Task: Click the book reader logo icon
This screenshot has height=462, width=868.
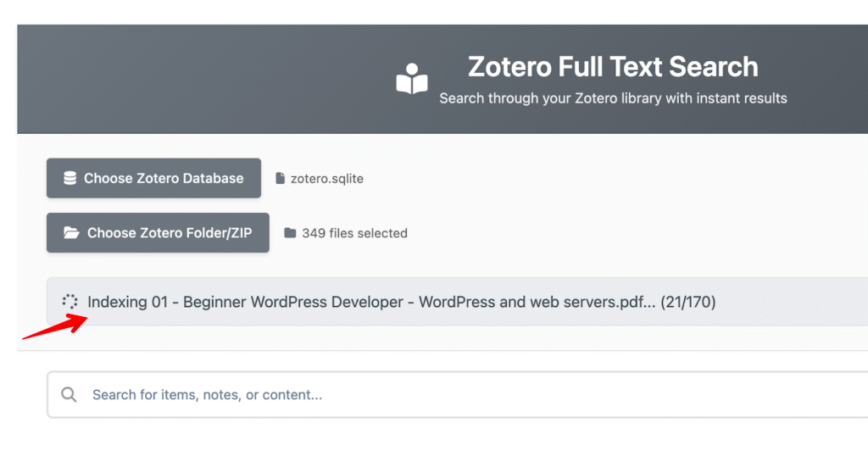Action: tap(412, 79)
